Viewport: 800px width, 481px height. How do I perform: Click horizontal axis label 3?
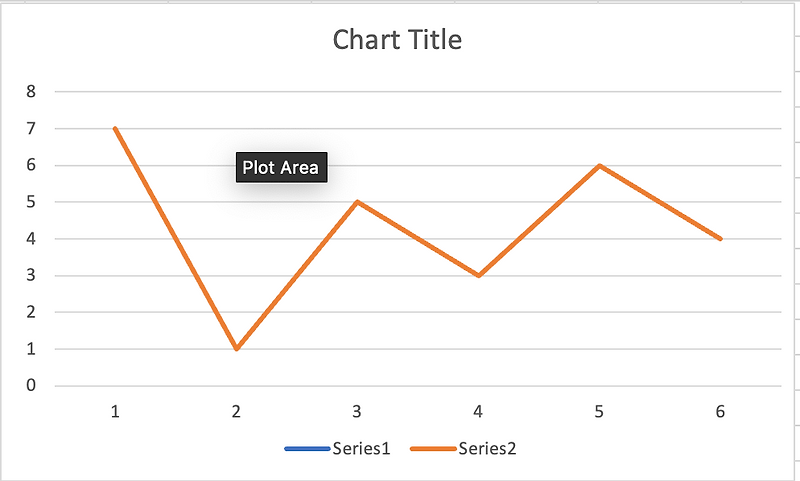[x=357, y=411]
